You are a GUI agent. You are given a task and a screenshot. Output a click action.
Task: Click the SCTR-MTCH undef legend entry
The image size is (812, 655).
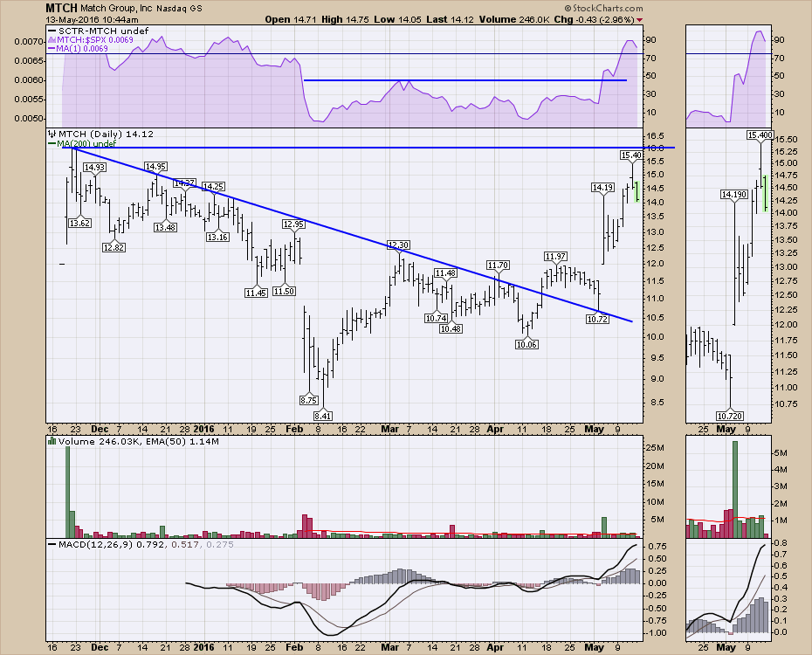coord(99,31)
